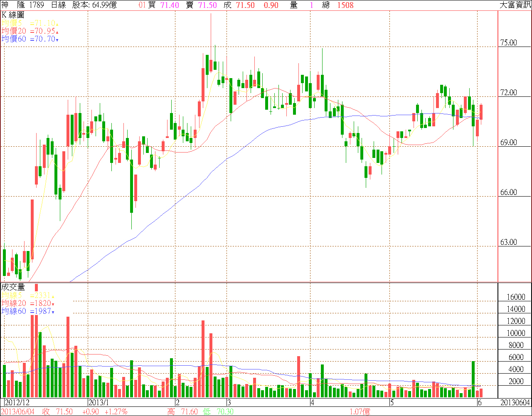Click the down arrow next to 均價60 =70.70
The height and width of the screenshot is (416, 532).
tap(57, 40)
